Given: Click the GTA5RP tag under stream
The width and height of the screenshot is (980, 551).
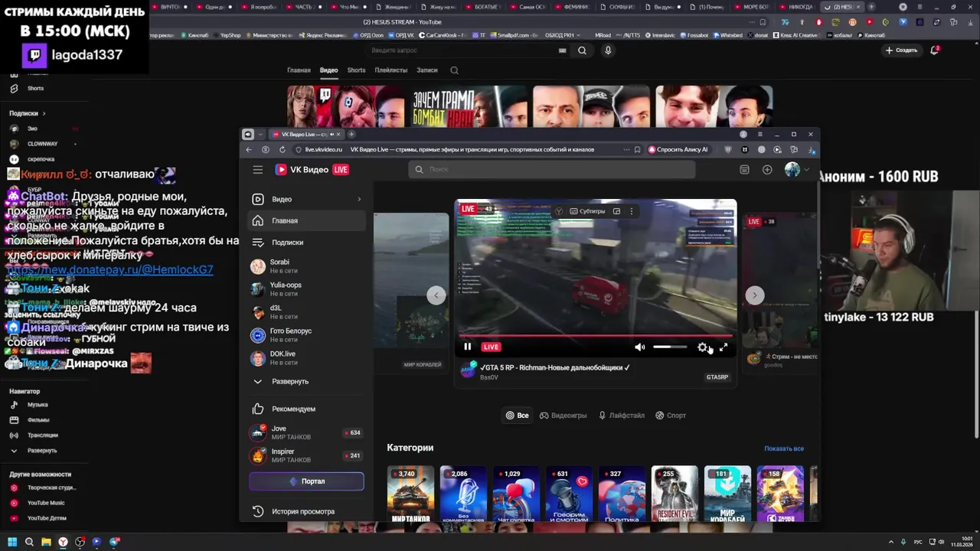Looking at the screenshot, I should [717, 377].
